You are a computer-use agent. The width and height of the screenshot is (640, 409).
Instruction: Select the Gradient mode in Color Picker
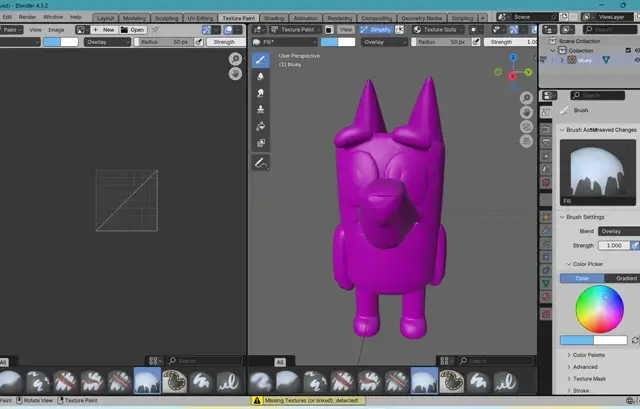click(x=622, y=278)
